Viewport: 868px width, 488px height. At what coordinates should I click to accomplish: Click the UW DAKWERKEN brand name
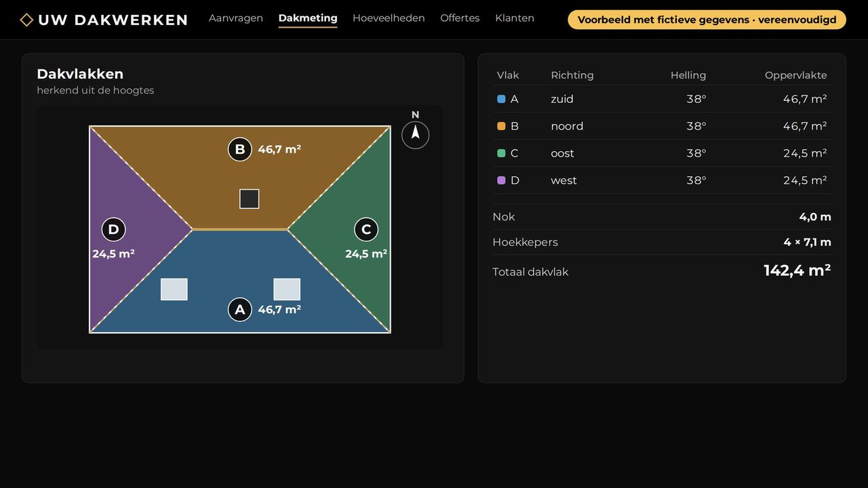(x=113, y=20)
